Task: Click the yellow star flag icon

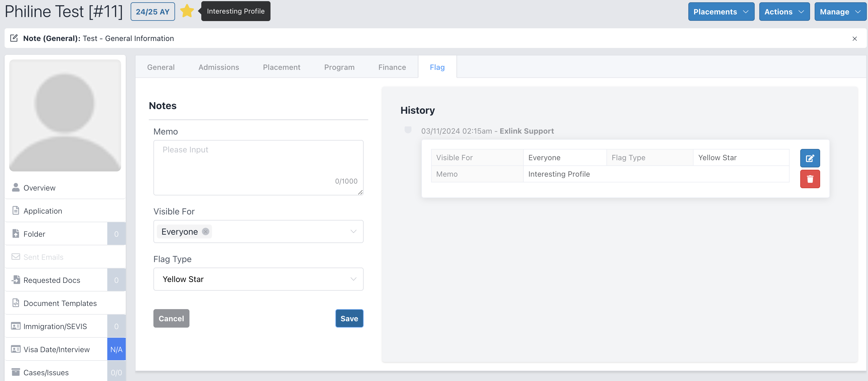Action: [x=187, y=11]
